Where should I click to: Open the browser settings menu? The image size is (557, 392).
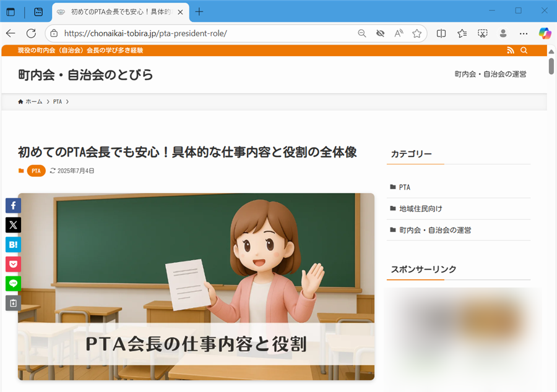tap(523, 33)
